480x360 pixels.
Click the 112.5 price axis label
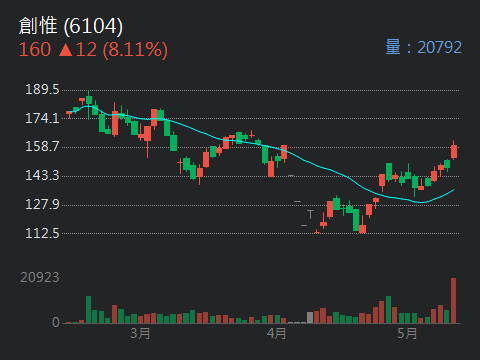coord(42,233)
